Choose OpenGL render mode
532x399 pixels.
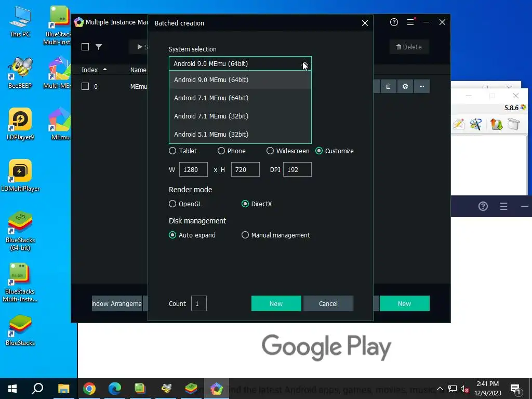click(x=172, y=204)
